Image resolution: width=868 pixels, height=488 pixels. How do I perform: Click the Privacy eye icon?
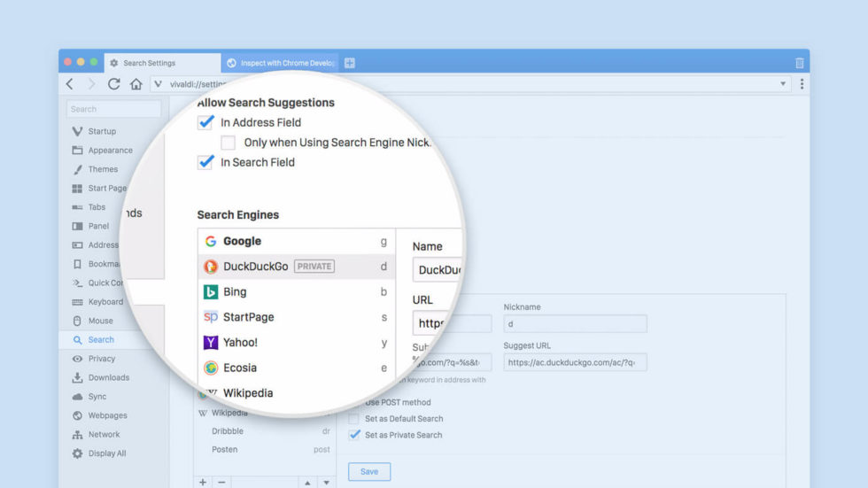click(x=77, y=359)
